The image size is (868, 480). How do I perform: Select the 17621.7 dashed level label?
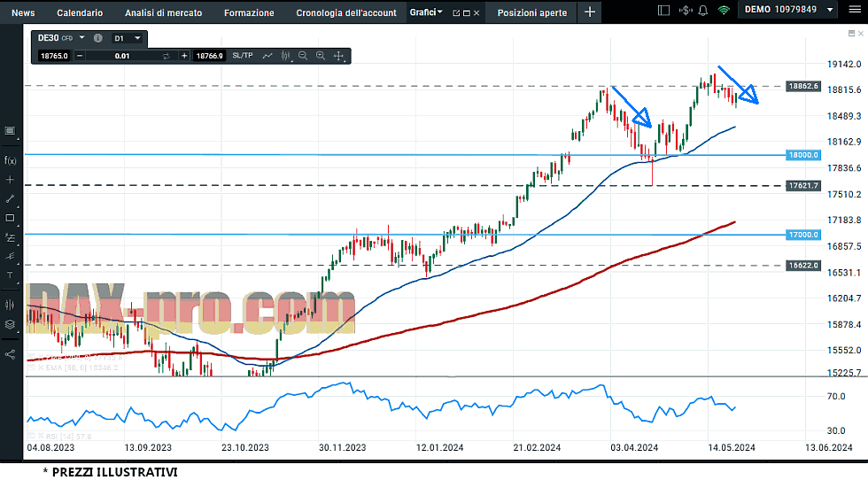[802, 185]
